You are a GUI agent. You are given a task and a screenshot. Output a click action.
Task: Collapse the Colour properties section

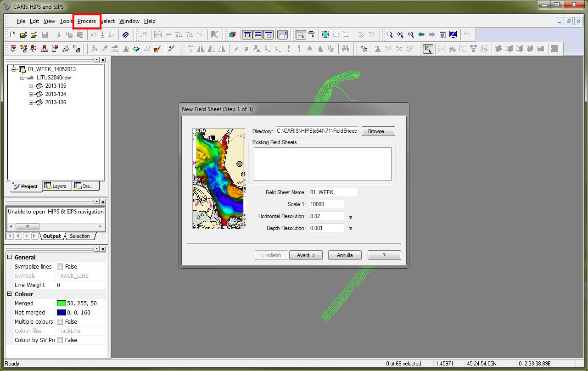tap(10, 294)
